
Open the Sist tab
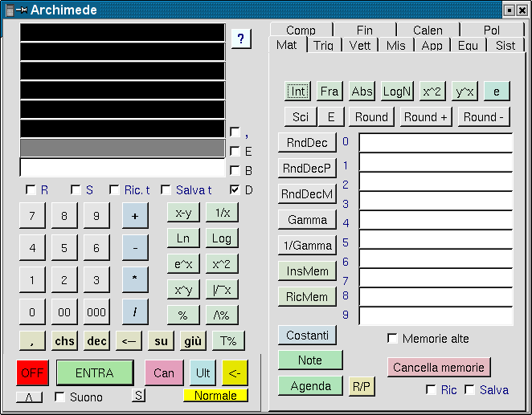click(505, 45)
